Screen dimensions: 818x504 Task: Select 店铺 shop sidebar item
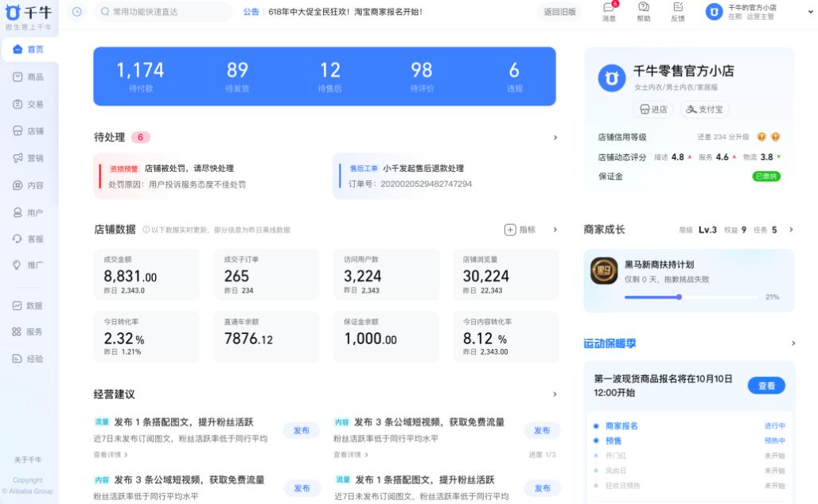click(x=29, y=131)
